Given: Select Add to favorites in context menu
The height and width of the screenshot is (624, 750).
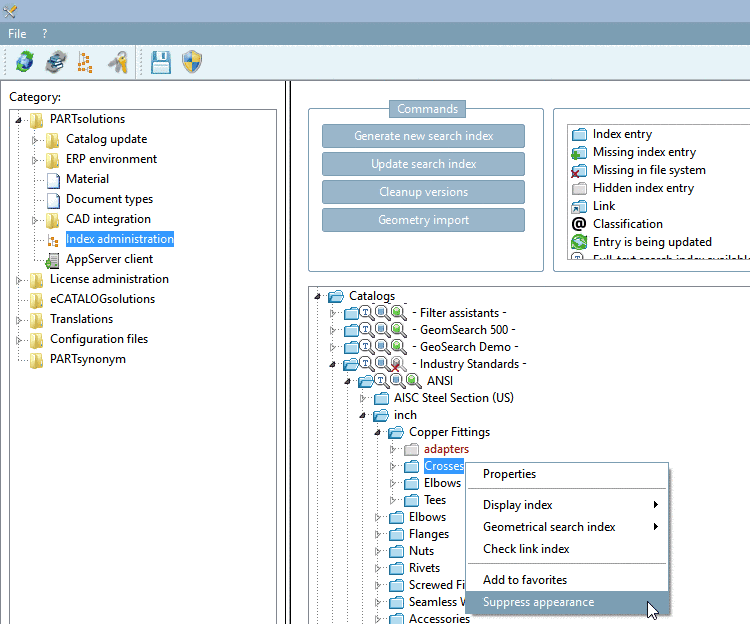Looking at the screenshot, I should [525, 580].
